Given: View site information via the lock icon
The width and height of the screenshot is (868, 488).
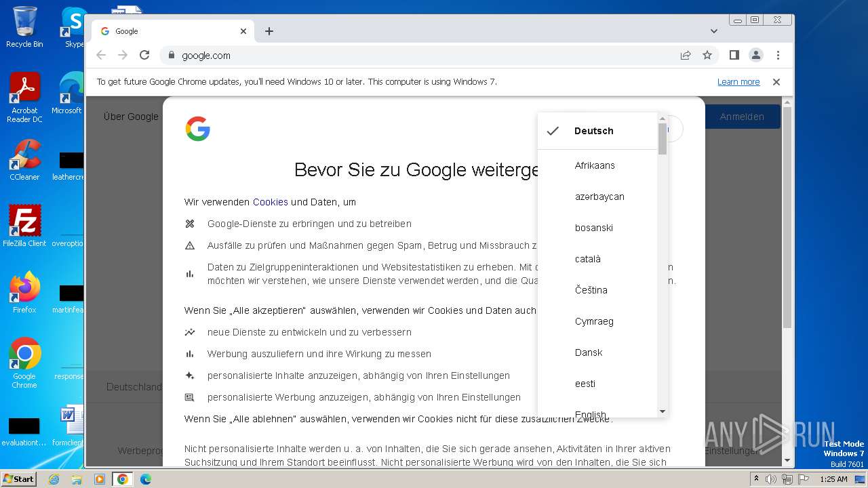Looking at the screenshot, I should pos(171,55).
